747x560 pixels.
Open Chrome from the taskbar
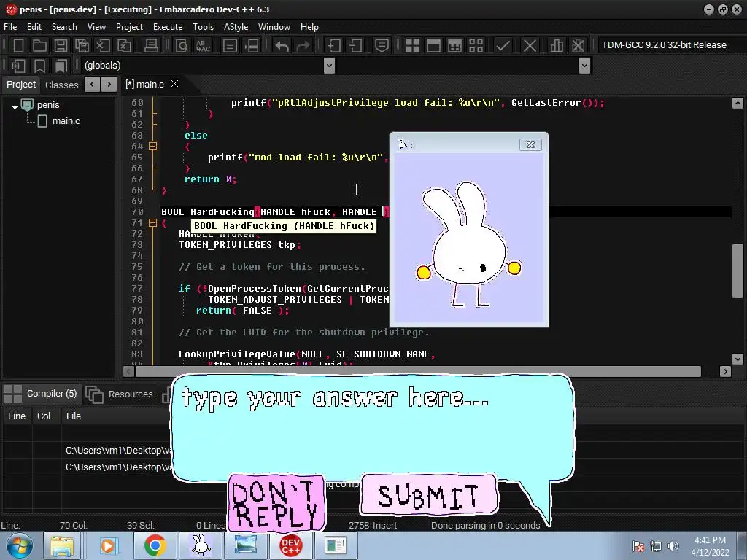tap(155, 545)
